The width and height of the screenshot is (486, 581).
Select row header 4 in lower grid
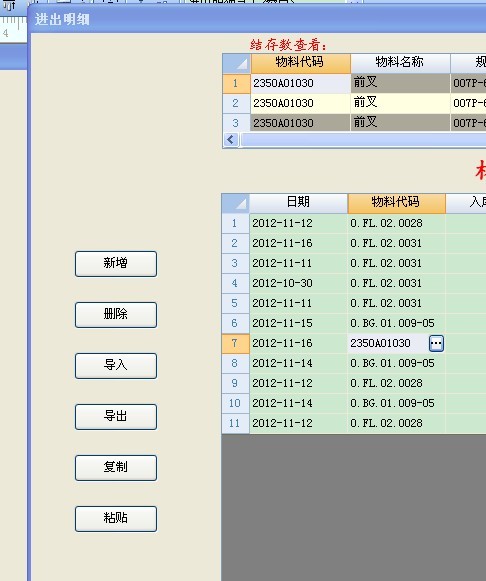[x=236, y=283]
